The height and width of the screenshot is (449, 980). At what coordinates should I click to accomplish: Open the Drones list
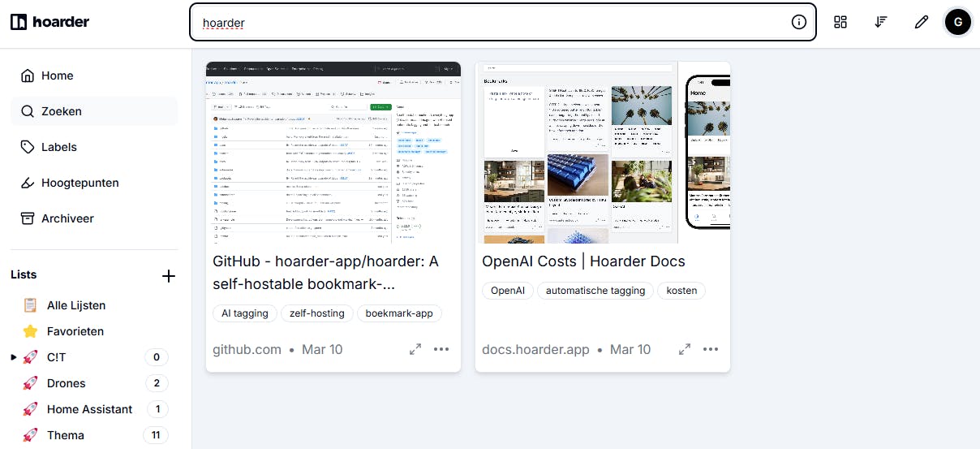(x=66, y=383)
